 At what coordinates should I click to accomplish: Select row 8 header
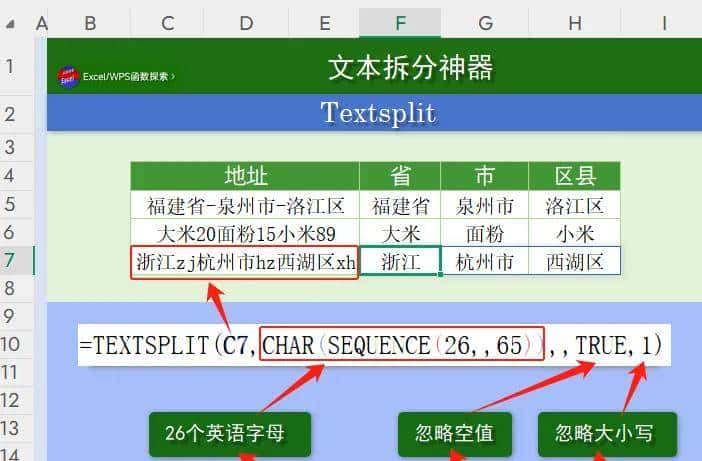tap(16, 288)
